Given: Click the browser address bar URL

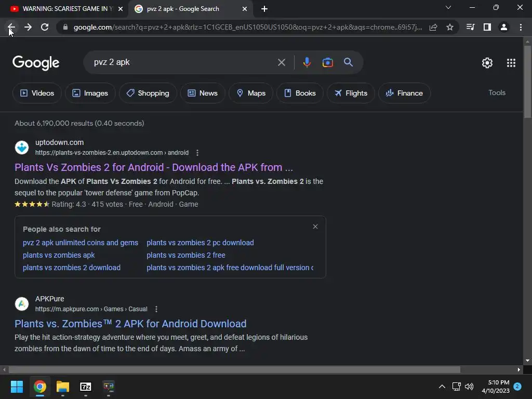Looking at the screenshot, I should [x=248, y=27].
